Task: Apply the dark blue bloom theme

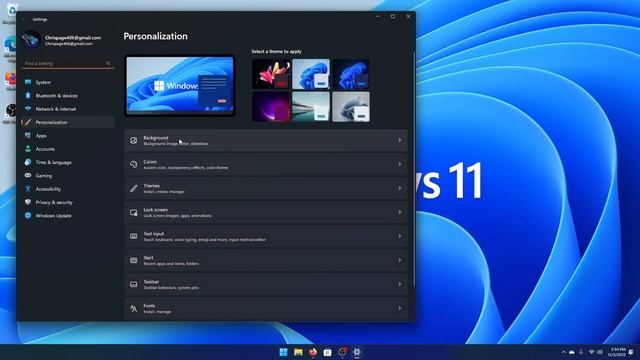Action: 351,74
